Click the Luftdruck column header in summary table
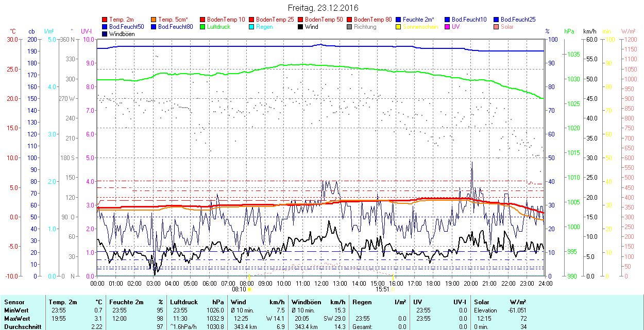Screen dimensions: 644x330 click(184, 302)
